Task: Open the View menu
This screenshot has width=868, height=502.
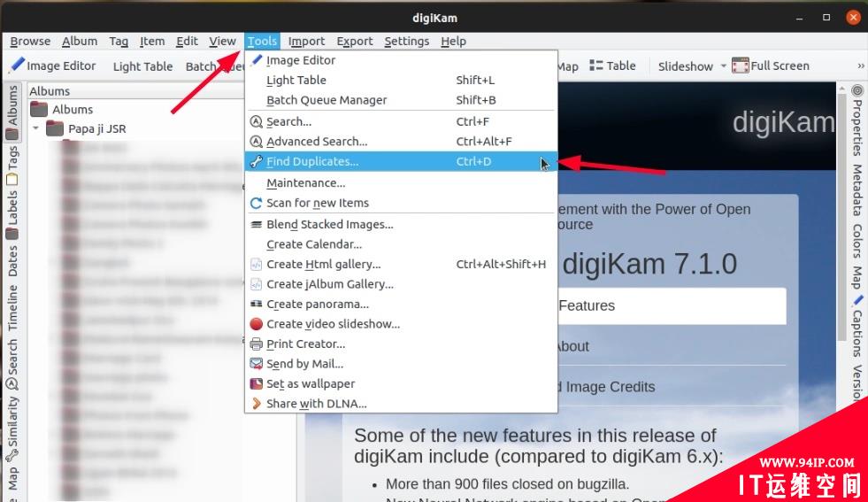Action: (223, 41)
